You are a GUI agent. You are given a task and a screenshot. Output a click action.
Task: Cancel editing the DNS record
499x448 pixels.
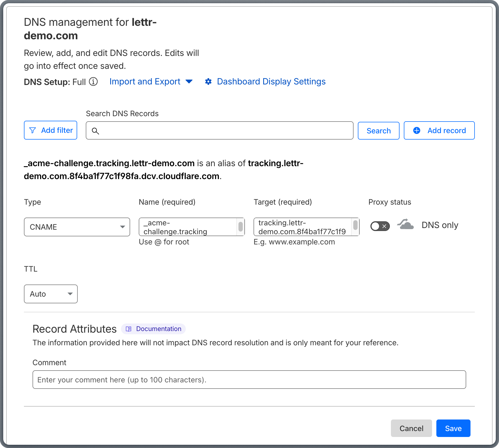click(x=411, y=428)
